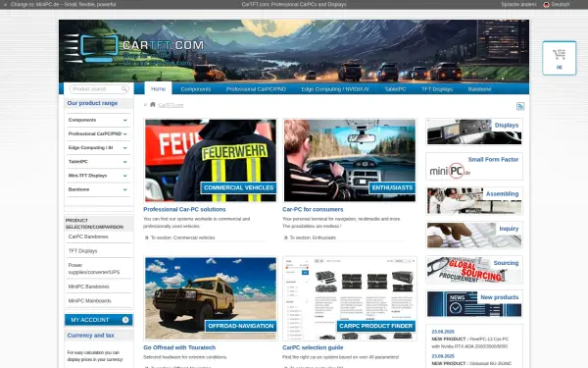
Task: Click the home breadcrumb icon
Action: click(x=153, y=104)
